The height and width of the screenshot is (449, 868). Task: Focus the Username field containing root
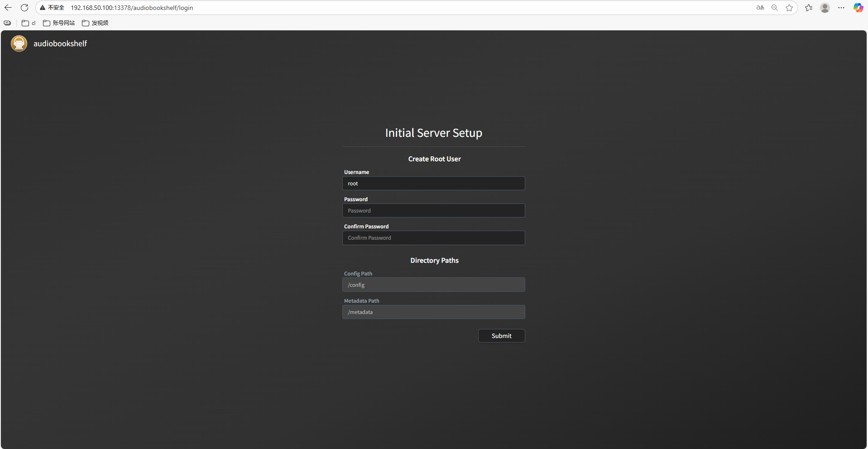[433, 183]
